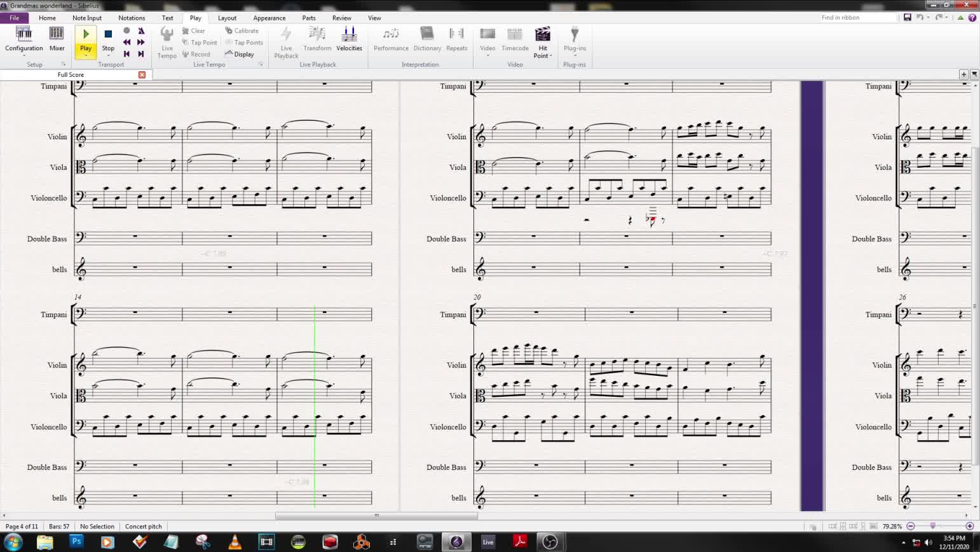Click Tap Point in Live Tempo
This screenshot has width=980, height=552.
(x=200, y=43)
